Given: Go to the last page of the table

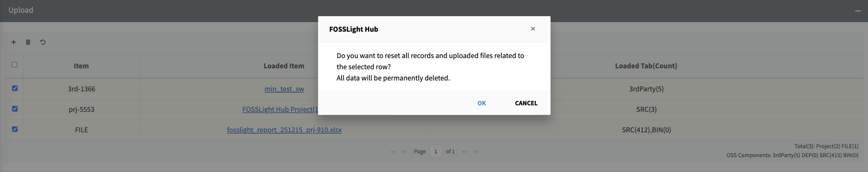Looking at the screenshot, I should click(476, 152).
